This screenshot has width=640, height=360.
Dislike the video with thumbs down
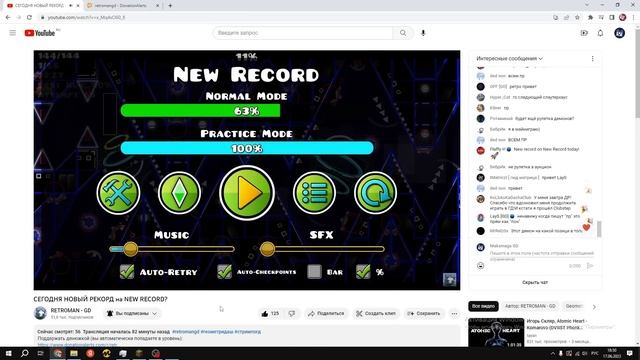291,313
